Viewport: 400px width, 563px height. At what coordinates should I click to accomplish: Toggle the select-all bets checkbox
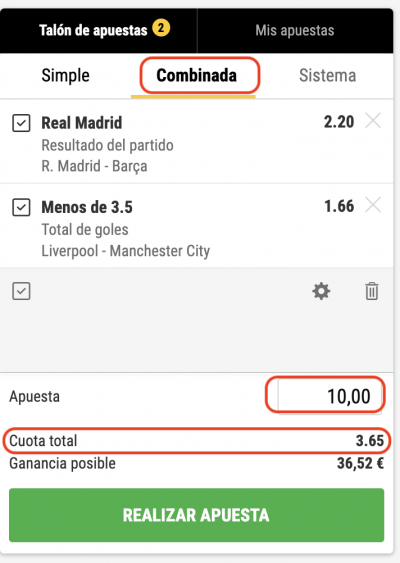pyautogui.click(x=21, y=291)
